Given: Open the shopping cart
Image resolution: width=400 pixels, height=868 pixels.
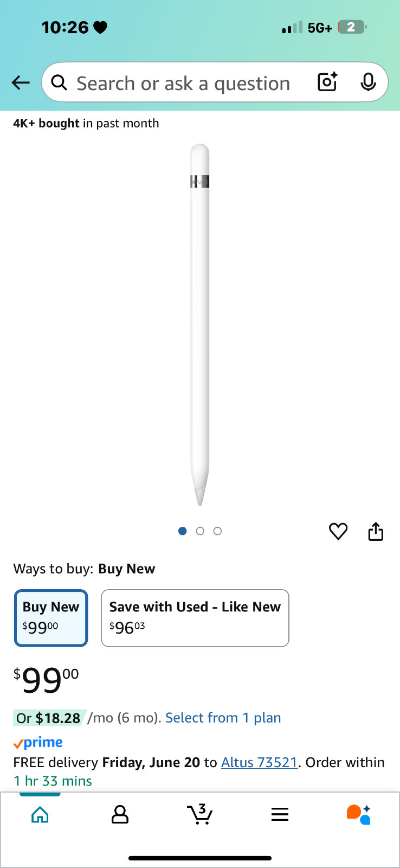Looking at the screenshot, I should (x=200, y=814).
